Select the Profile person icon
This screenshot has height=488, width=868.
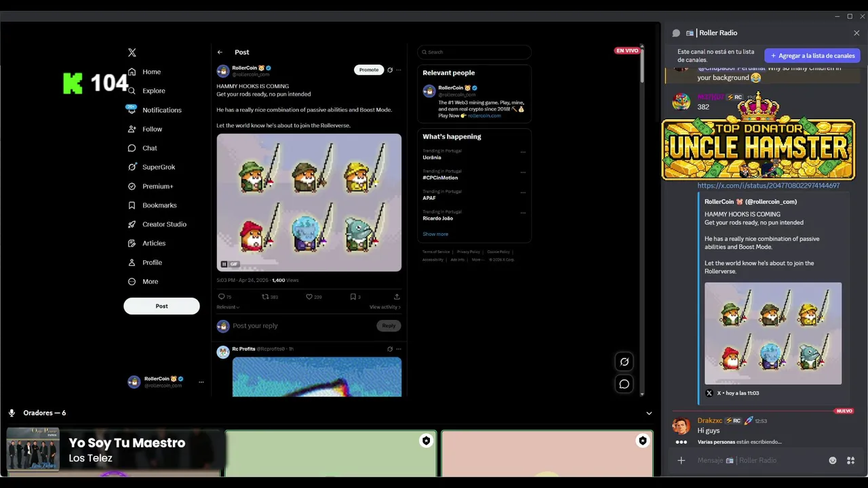tap(132, 262)
